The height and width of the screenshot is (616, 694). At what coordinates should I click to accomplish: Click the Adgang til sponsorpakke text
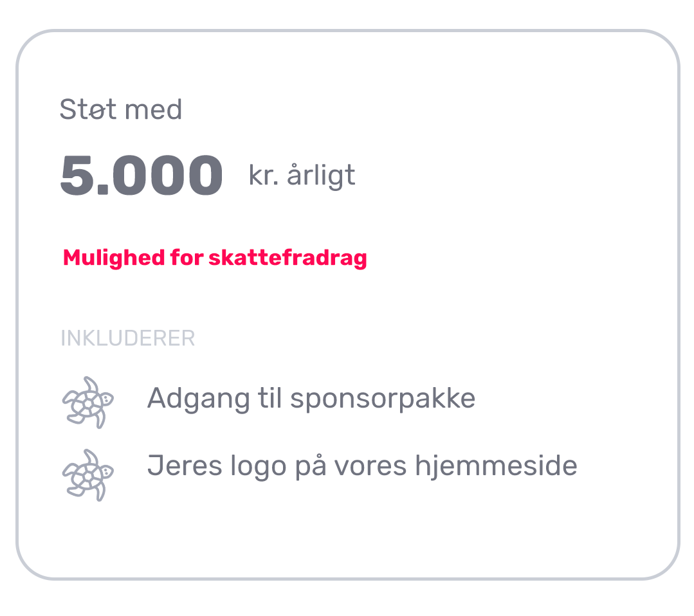click(311, 399)
